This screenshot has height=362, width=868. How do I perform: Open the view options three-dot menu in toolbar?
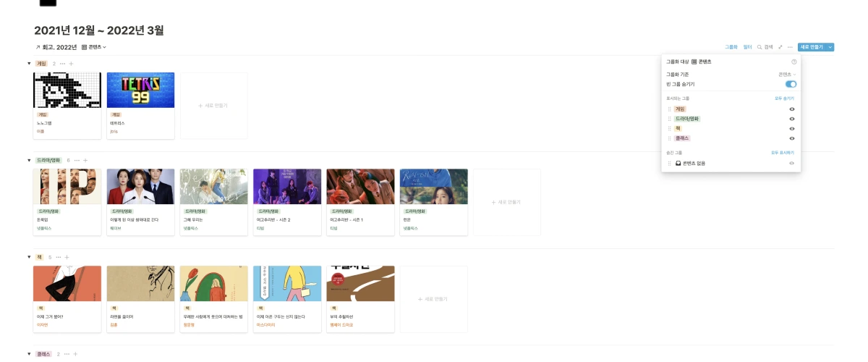click(790, 47)
